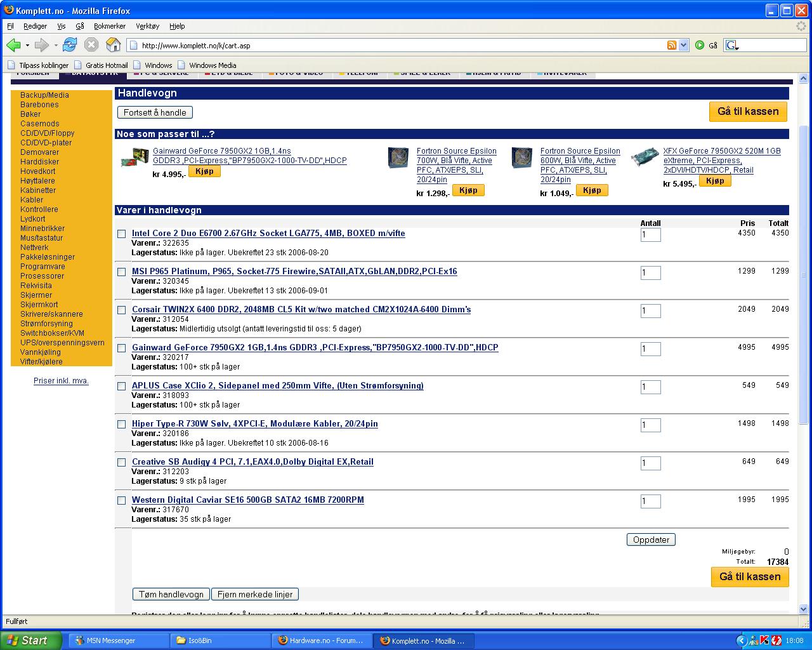Screen dimensions: 812x650
Task: Open Vifter/kjølere category in sidebar
Action: click(x=41, y=362)
